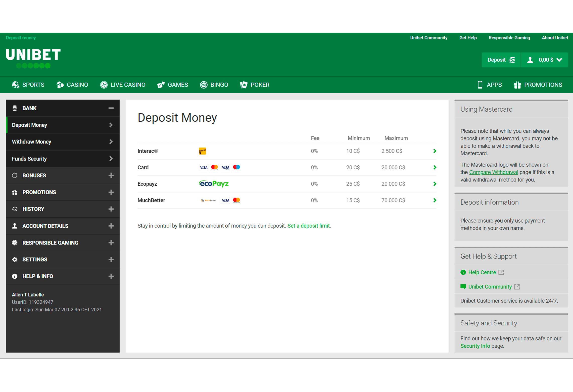This screenshot has width=573, height=392.
Task: Open the Security Info link
Action: click(x=475, y=346)
